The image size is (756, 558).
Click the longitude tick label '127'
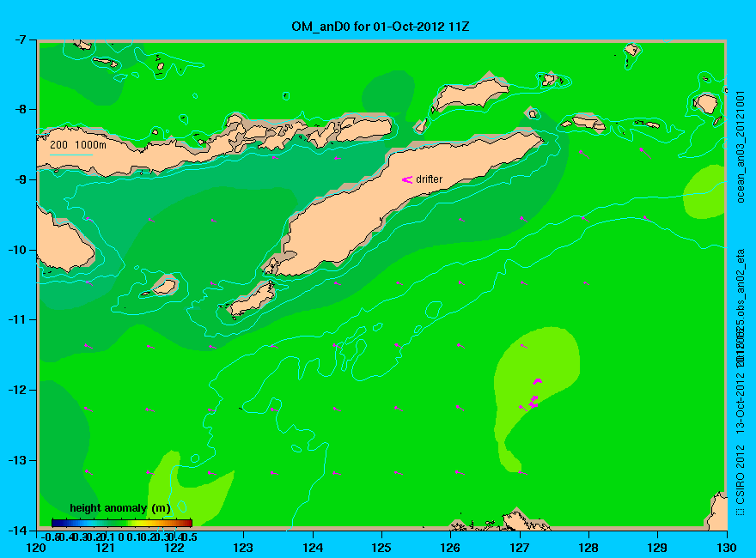[520, 548]
